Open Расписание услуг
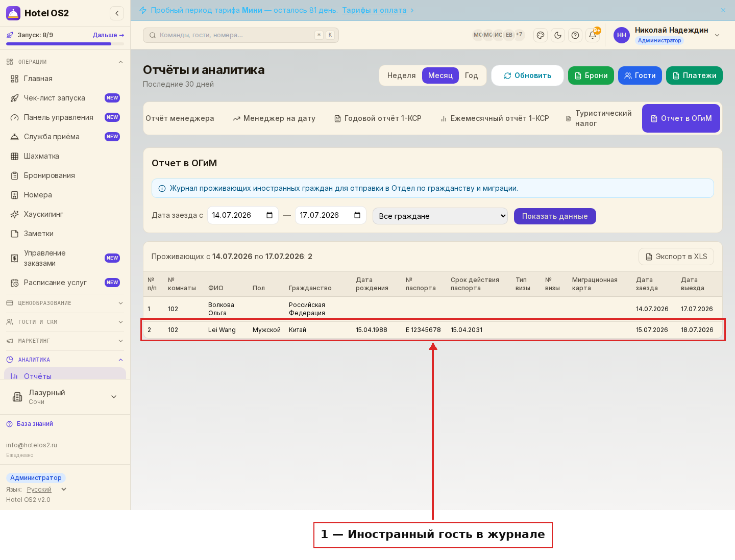This screenshot has height=560, width=735. click(x=65, y=283)
